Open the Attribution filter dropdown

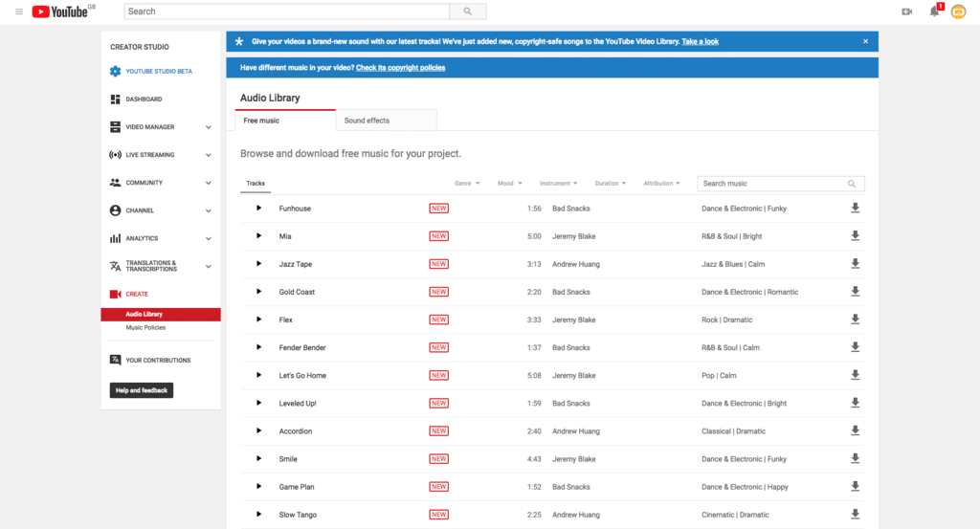click(x=661, y=183)
